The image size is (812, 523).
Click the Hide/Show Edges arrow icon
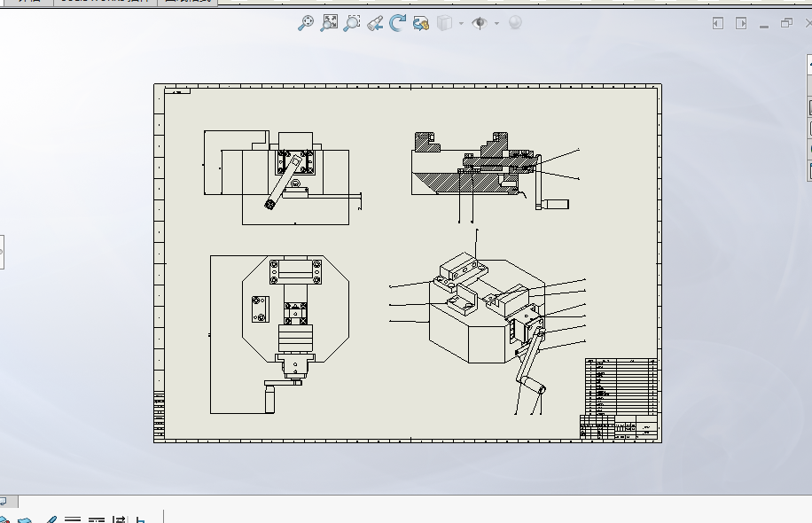(x=119, y=519)
